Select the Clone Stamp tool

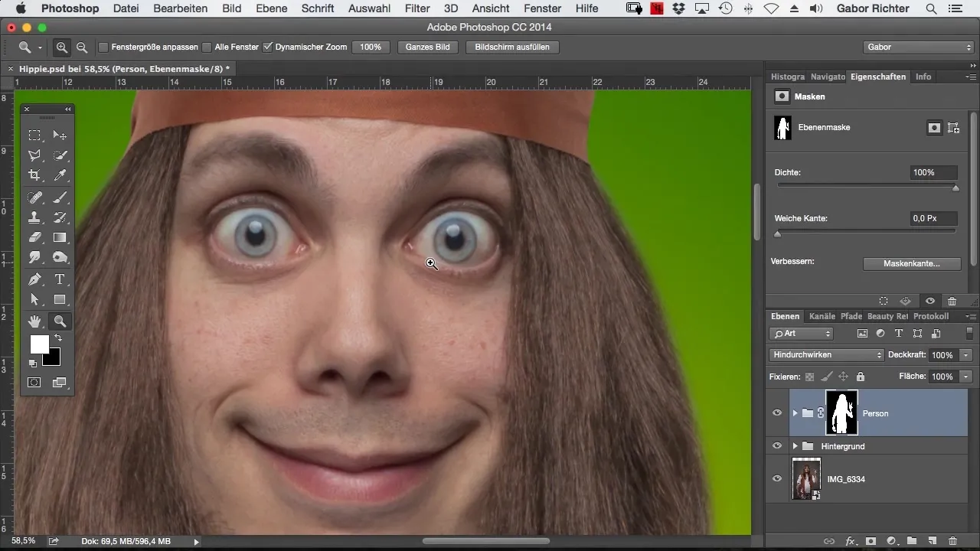pyautogui.click(x=34, y=217)
